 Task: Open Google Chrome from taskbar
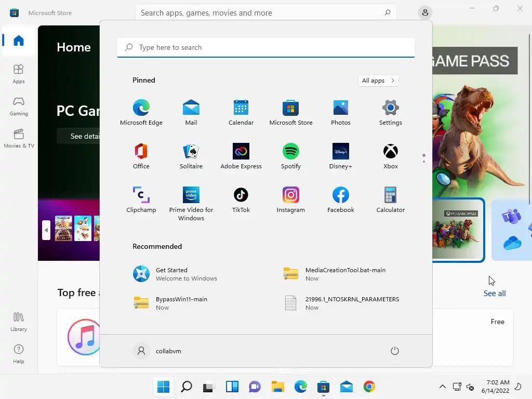point(369,387)
